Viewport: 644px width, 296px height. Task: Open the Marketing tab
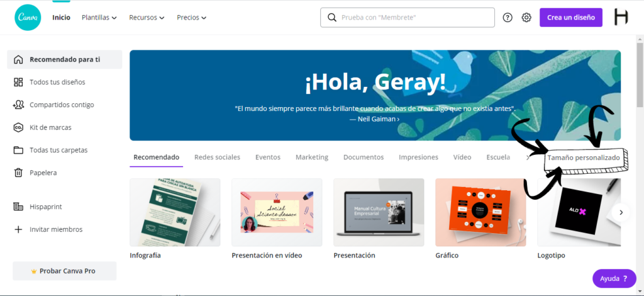coord(312,157)
